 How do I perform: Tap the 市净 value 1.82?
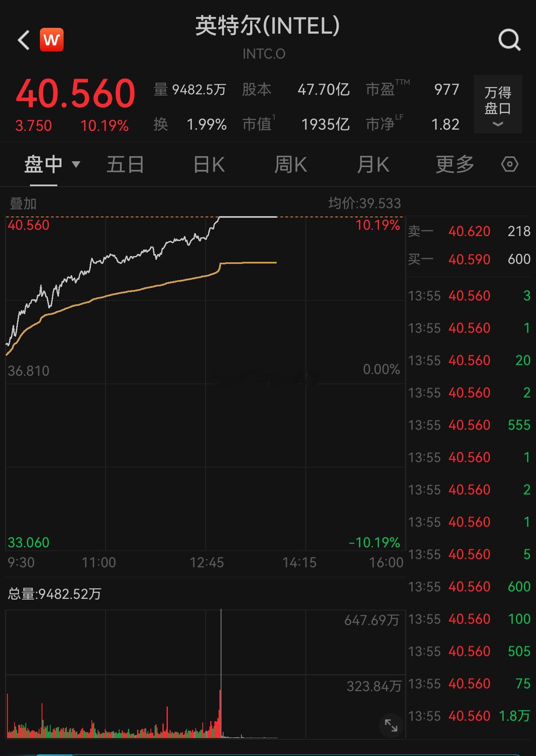[445, 124]
